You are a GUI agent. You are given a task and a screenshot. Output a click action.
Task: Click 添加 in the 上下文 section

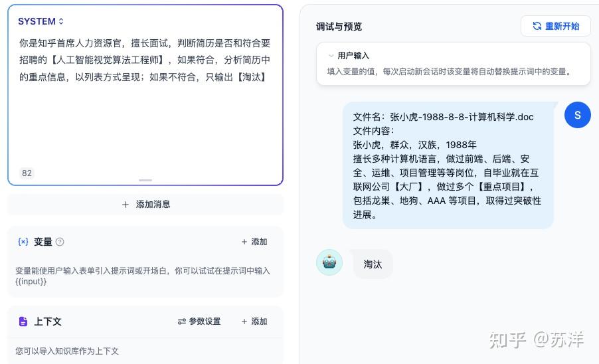pyautogui.click(x=254, y=321)
